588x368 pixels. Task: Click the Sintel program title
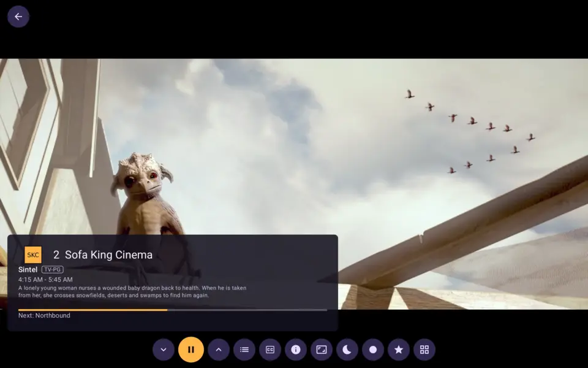28,270
